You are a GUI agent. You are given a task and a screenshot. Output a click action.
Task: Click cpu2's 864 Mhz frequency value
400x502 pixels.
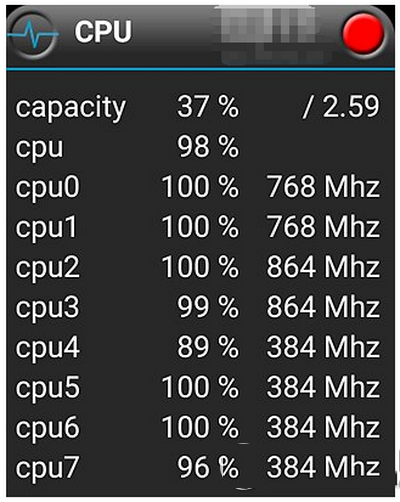pos(323,267)
